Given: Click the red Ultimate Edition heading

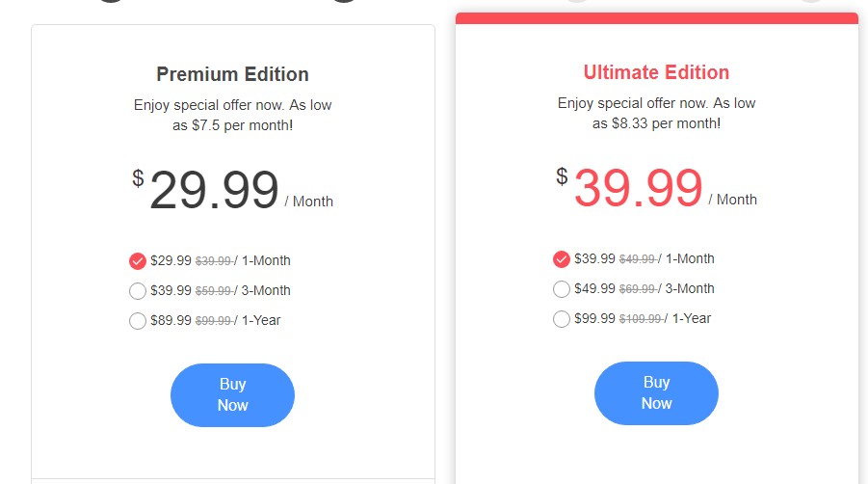Looking at the screenshot, I should point(656,72).
